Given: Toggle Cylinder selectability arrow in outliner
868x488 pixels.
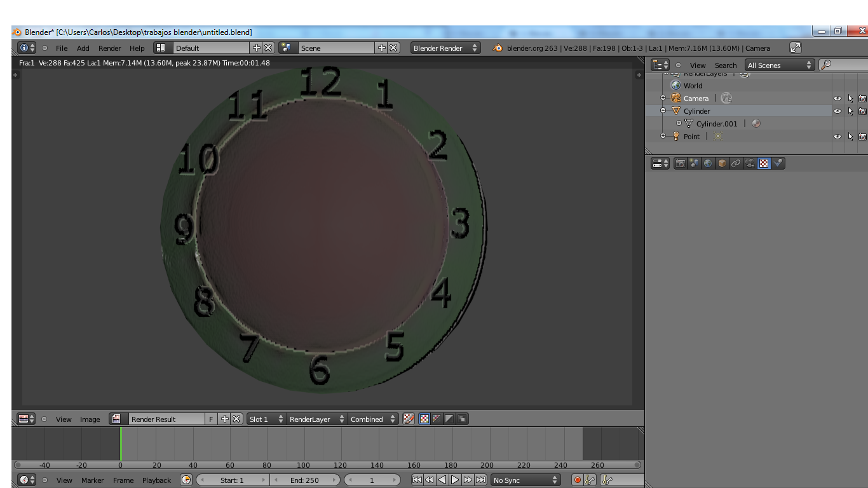Looking at the screenshot, I should tap(850, 111).
